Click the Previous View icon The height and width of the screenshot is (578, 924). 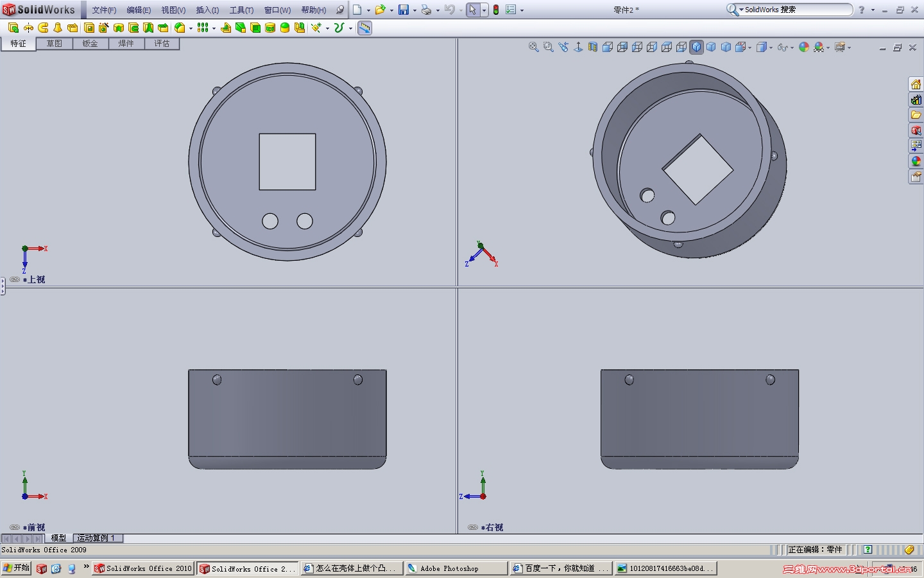coord(563,47)
